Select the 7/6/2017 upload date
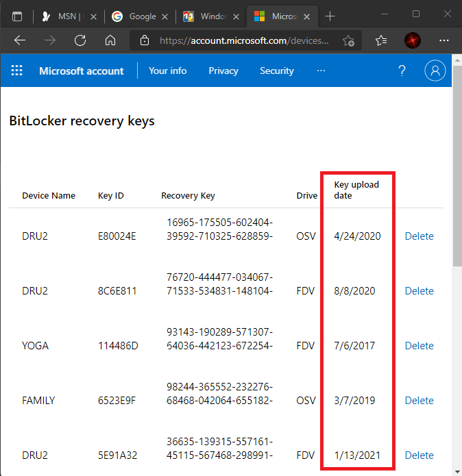Viewport: 462px width, 476px height. (354, 346)
